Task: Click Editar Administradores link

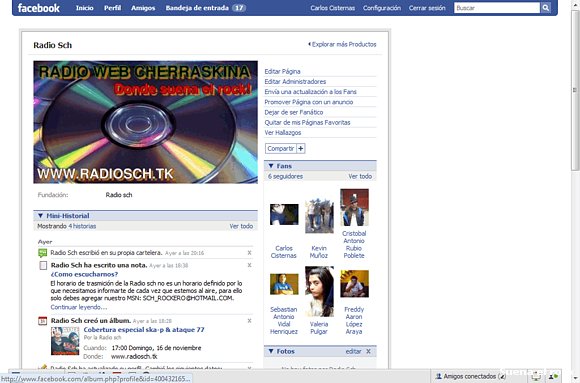Action: tap(295, 81)
